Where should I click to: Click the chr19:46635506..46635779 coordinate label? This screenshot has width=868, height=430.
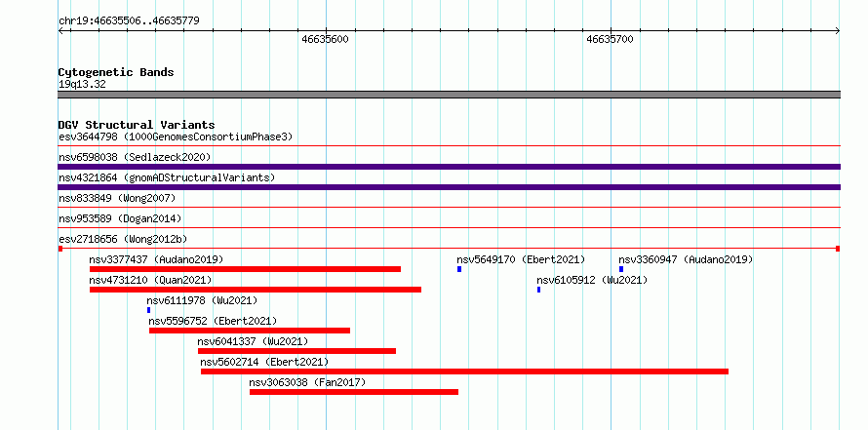[x=129, y=21]
